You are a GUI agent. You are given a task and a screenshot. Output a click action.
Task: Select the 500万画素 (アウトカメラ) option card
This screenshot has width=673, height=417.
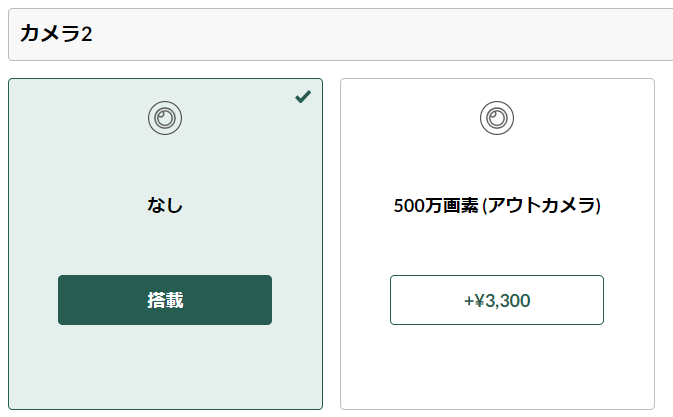(x=497, y=244)
